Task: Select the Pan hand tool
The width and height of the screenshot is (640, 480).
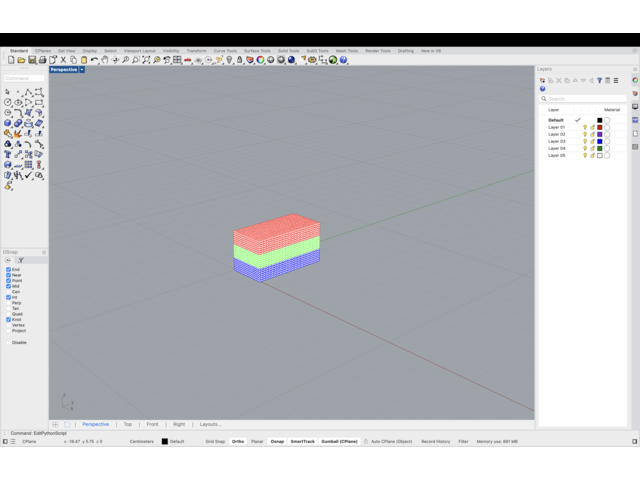Action: click(x=105, y=60)
